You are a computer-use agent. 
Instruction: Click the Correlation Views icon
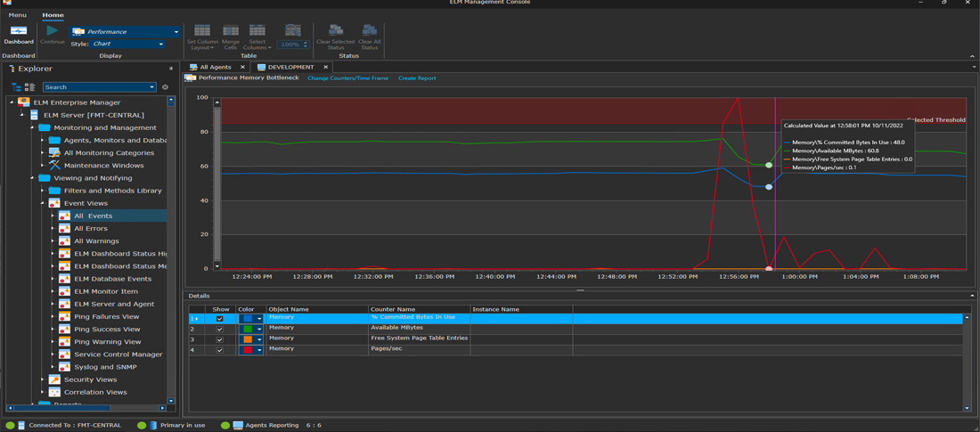pyautogui.click(x=54, y=392)
